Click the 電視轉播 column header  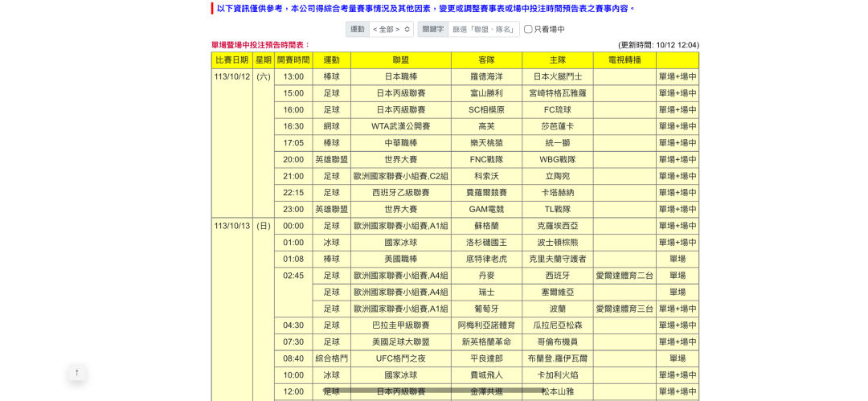pos(624,59)
